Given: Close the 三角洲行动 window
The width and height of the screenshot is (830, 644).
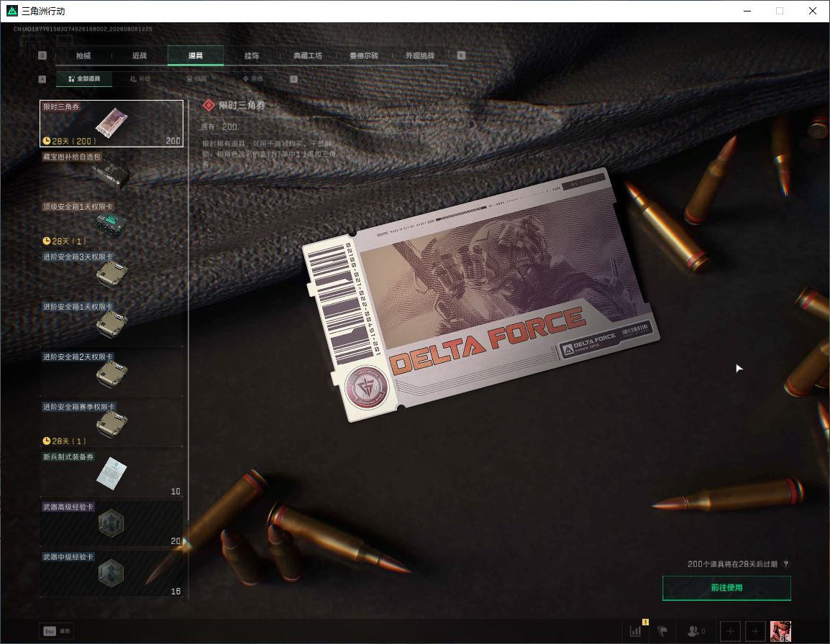Looking at the screenshot, I should (x=813, y=11).
